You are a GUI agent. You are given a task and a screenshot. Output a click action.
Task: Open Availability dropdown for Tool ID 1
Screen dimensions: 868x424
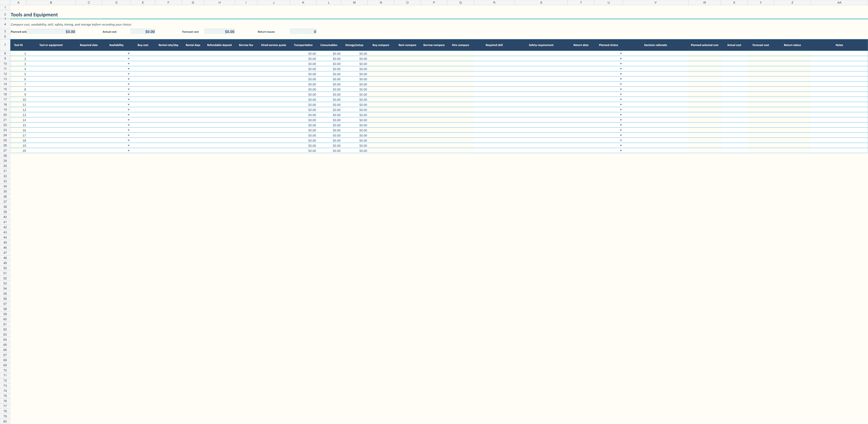128,54
